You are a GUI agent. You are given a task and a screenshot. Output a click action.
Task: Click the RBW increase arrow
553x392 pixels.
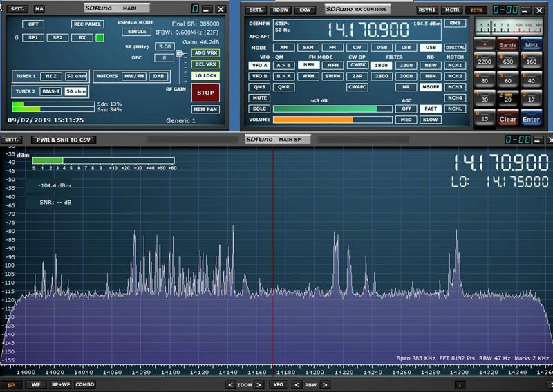click(325, 384)
